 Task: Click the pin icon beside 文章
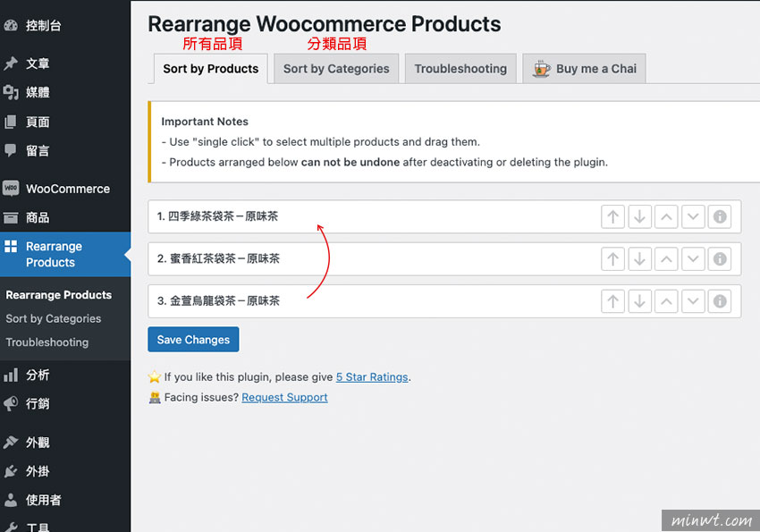pyautogui.click(x=11, y=63)
